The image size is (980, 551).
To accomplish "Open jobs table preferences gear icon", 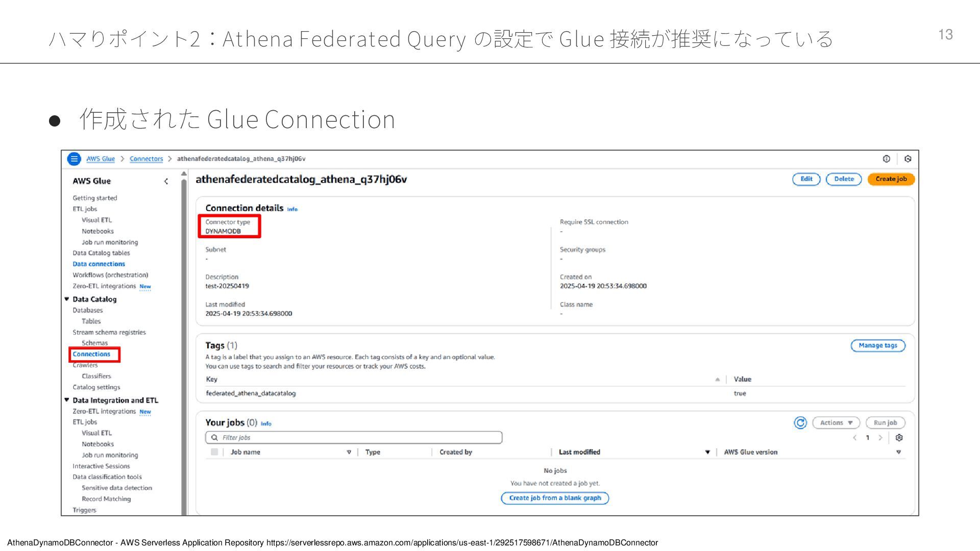I will click(x=899, y=438).
